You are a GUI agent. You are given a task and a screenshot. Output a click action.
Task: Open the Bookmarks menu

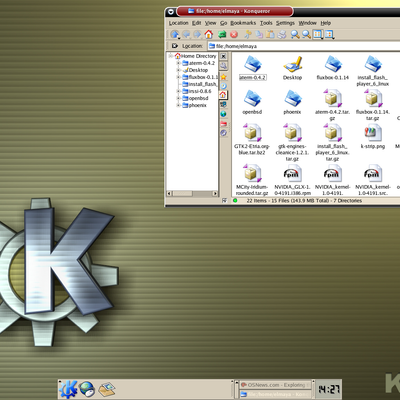coord(243,23)
